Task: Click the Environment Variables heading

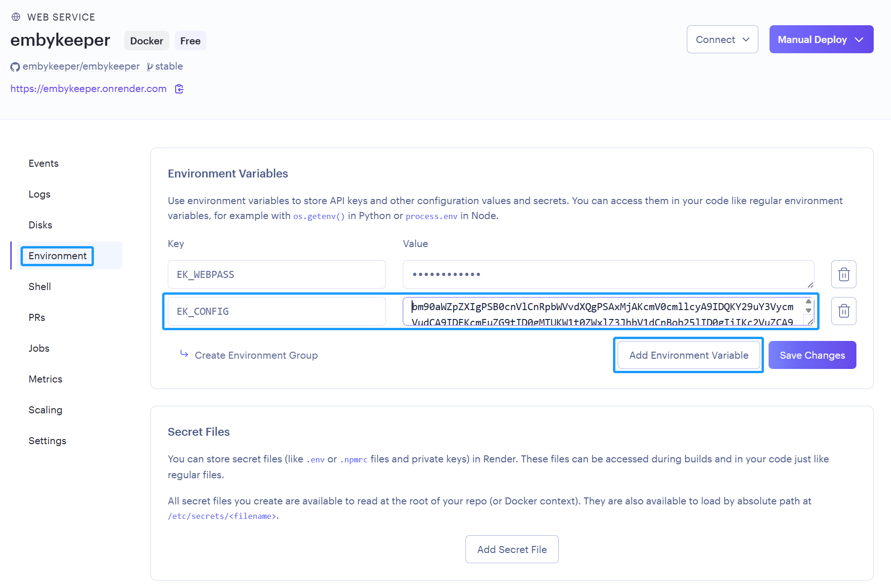Action: coord(228,174)
